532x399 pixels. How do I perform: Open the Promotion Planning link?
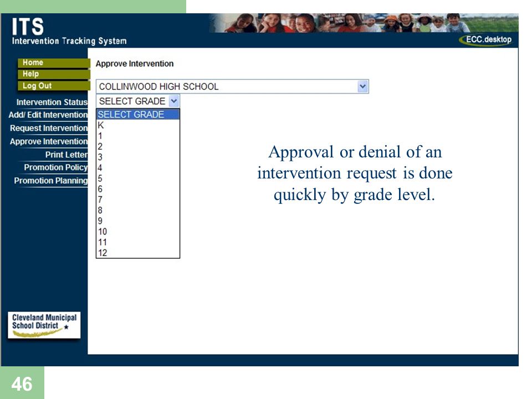50,181
